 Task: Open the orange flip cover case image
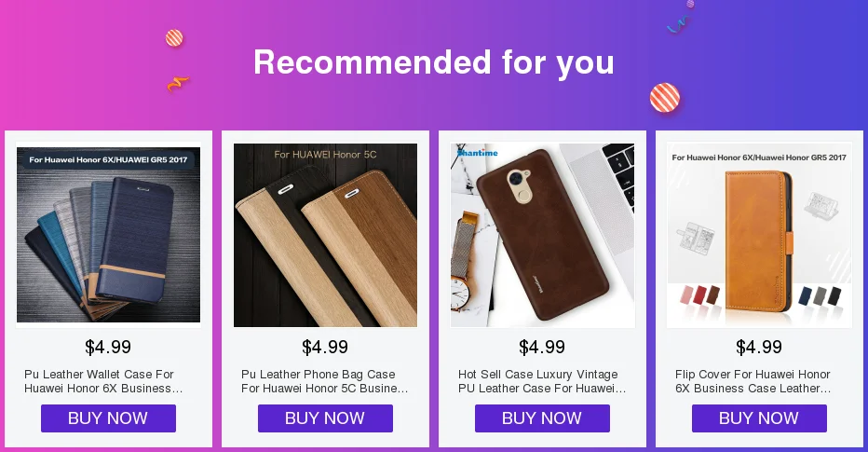(760, 235)
